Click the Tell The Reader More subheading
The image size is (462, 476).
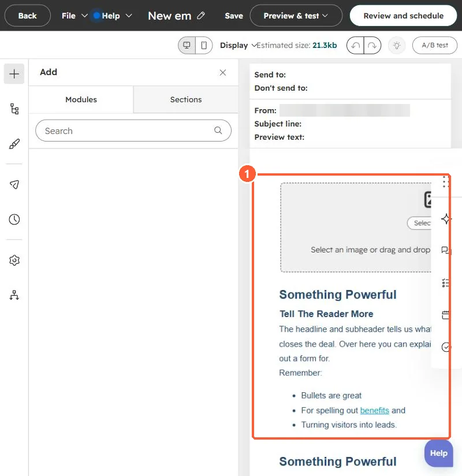point(326,314)
